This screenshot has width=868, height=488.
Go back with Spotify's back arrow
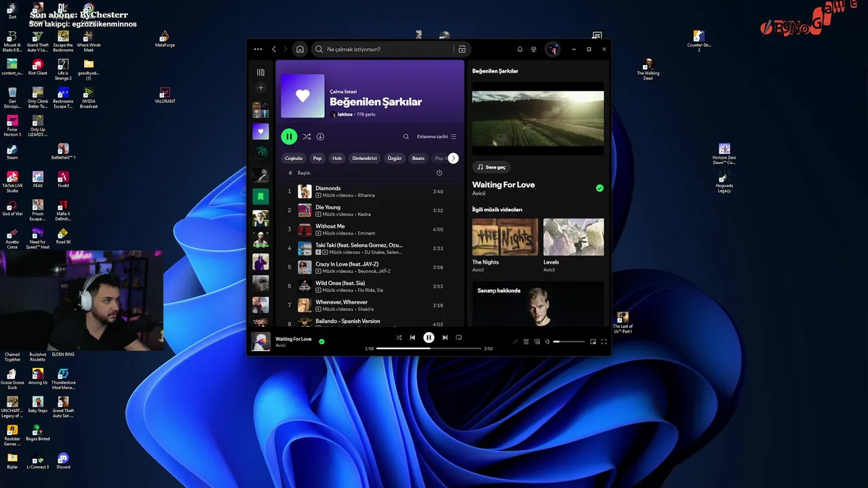click(274, 49)
